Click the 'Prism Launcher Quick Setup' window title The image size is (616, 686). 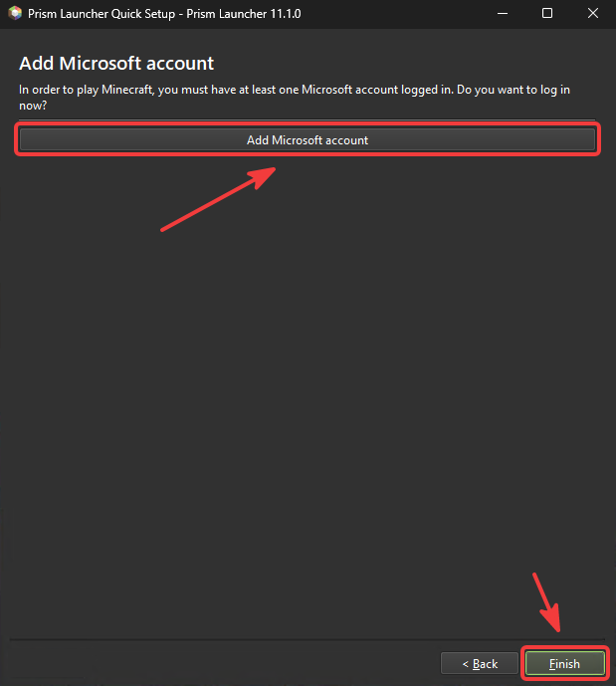(164, 14)
